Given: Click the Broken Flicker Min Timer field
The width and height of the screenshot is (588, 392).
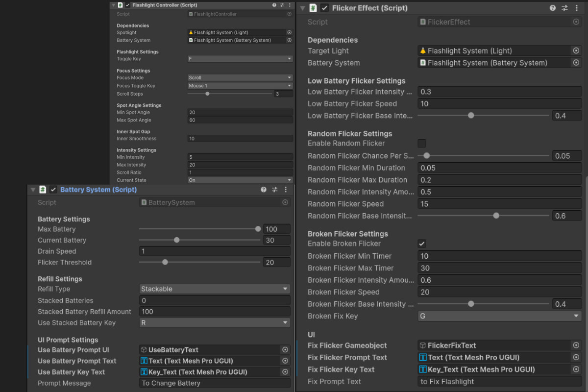Looking at the screenshot, I should pos(500,256).
